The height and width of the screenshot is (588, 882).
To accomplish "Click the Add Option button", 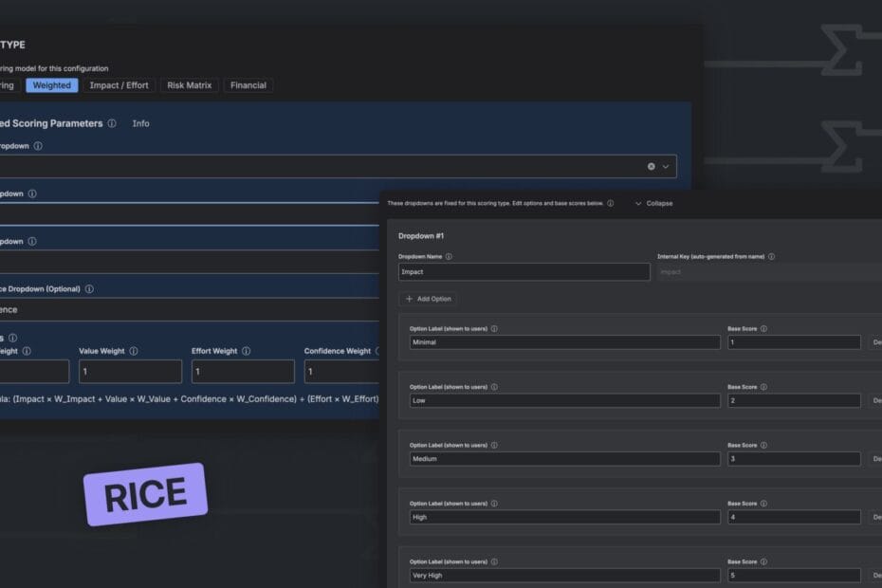I will (429, 299).
